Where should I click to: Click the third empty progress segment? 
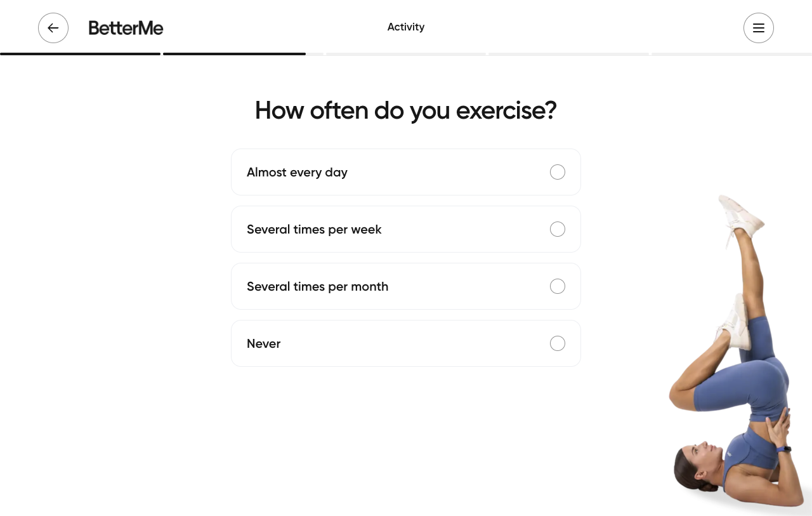[406, 54]
